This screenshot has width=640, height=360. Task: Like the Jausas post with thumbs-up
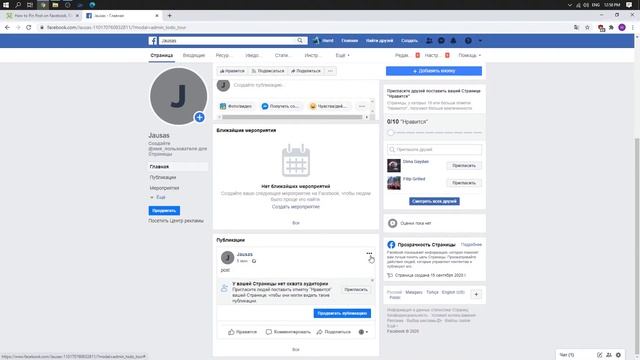(242, 332)
